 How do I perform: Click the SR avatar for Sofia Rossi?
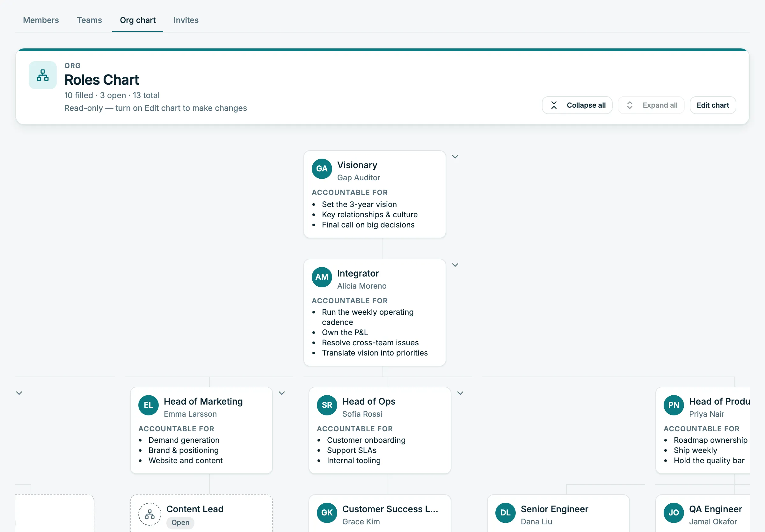click(x=327, y=405)
